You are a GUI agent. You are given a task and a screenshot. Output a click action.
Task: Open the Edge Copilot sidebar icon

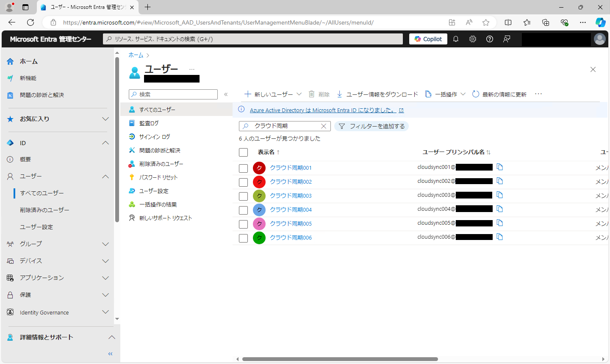[600, 22]
